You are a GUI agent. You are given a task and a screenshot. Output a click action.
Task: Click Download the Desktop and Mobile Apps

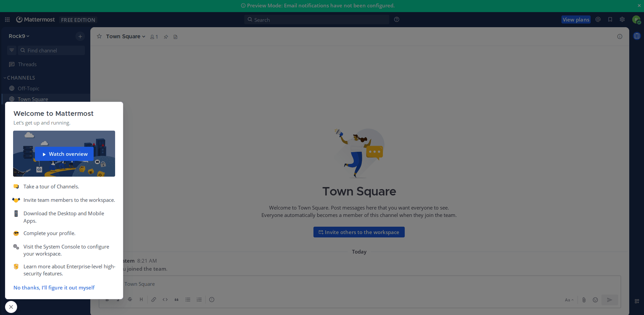64,217
